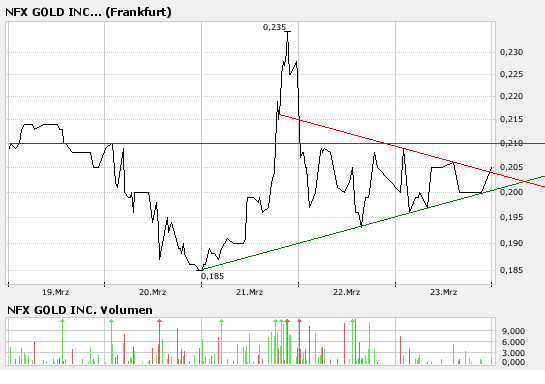Click the 9.000 volume axis value
Viewport: 545px width, 384px height.
[x=513, y=331]
